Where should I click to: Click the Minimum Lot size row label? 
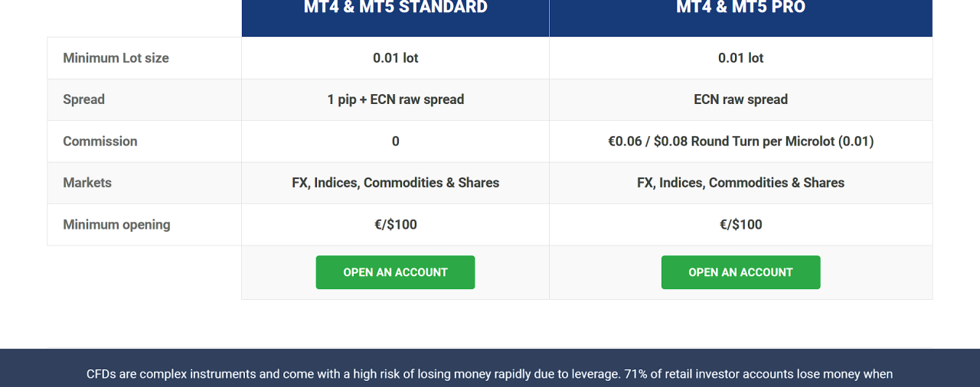click(x=116, y=58)
